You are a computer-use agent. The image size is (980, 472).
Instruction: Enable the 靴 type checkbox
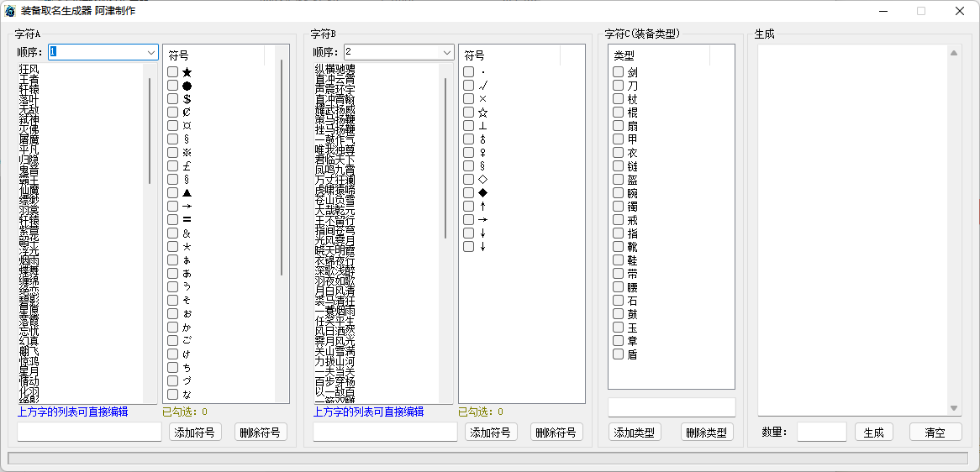(x=618, y=247)
